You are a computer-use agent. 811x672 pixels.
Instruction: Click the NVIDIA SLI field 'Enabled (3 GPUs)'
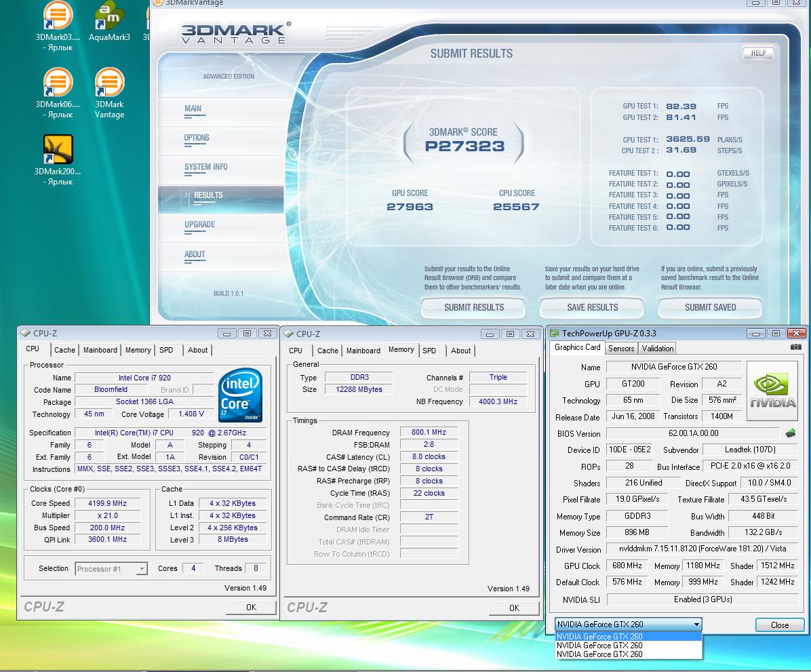click(703, 599)
